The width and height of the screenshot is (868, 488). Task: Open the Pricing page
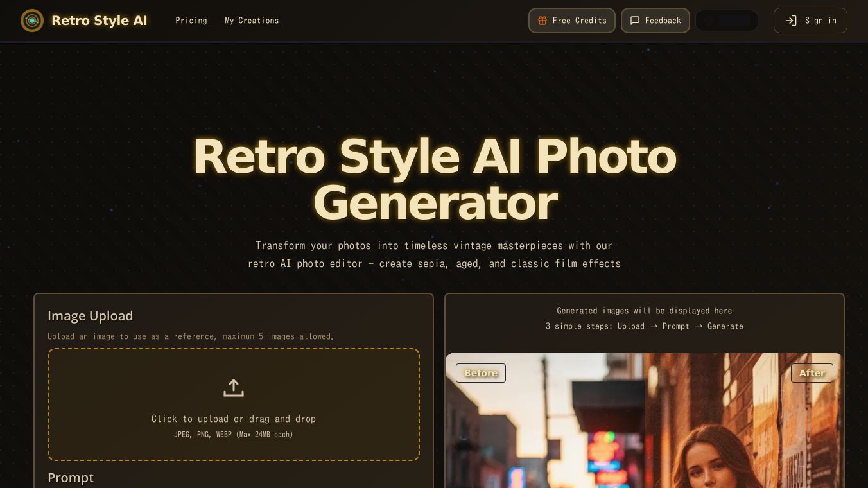(x=191, y=21)
